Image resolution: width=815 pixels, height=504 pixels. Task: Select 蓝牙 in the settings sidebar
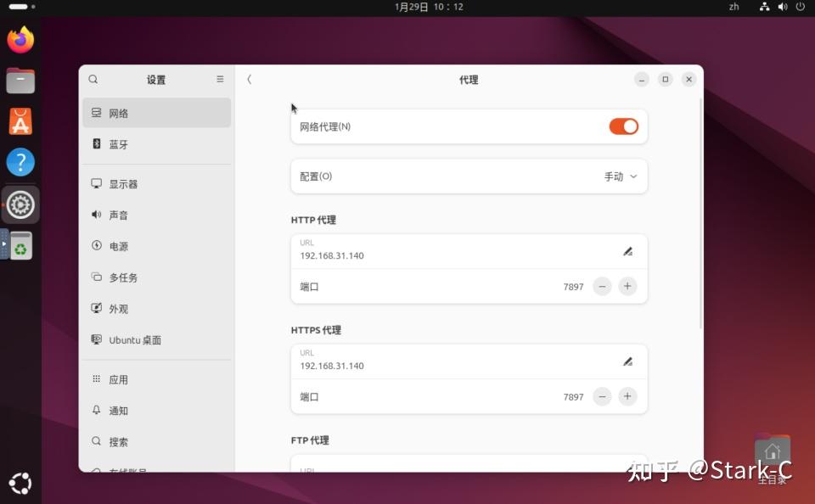(156, 144)
